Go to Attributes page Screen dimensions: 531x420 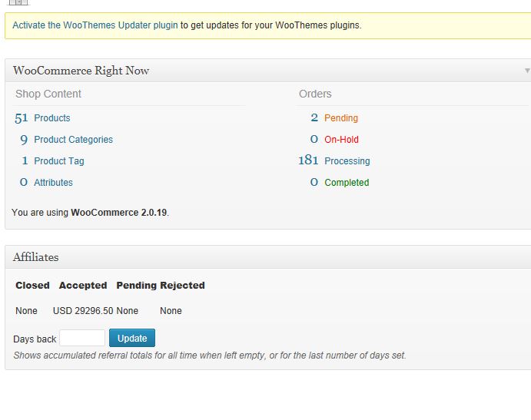(x=53, y=183)
